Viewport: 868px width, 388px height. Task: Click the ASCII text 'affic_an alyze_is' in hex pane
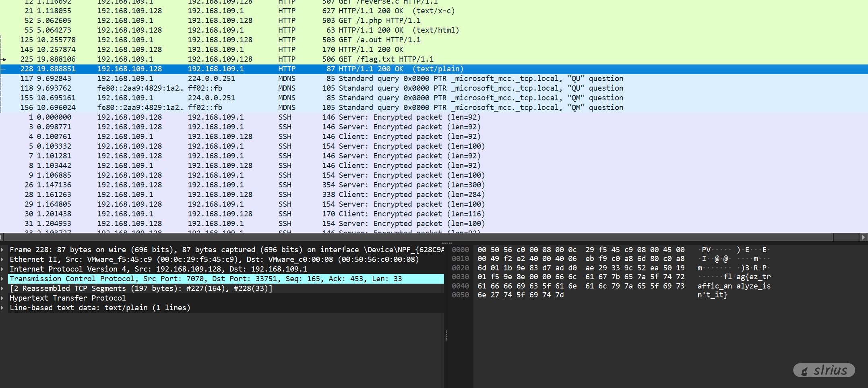pos(734,286)
